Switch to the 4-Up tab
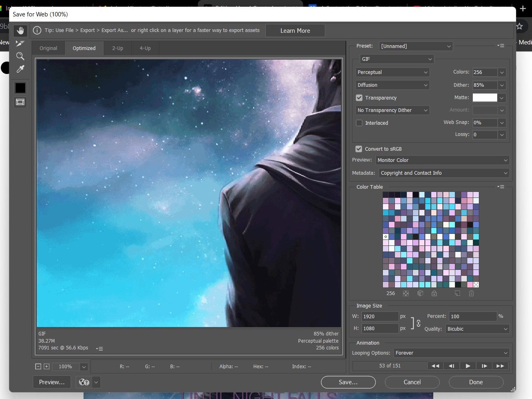532x399 pixels. pyautogui.click(x=145, y=48)
